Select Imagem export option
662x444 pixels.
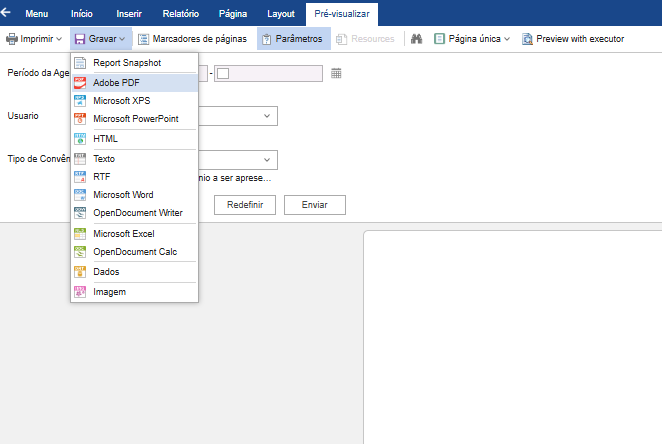click(135, 292)
